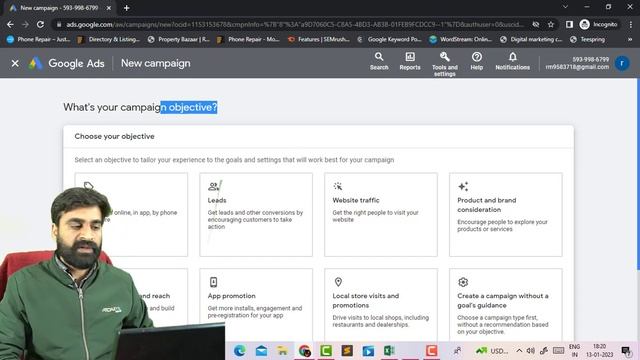640x360 pixels.
Task: Open the Sublime Text taskbar icon
Action: 347,351
